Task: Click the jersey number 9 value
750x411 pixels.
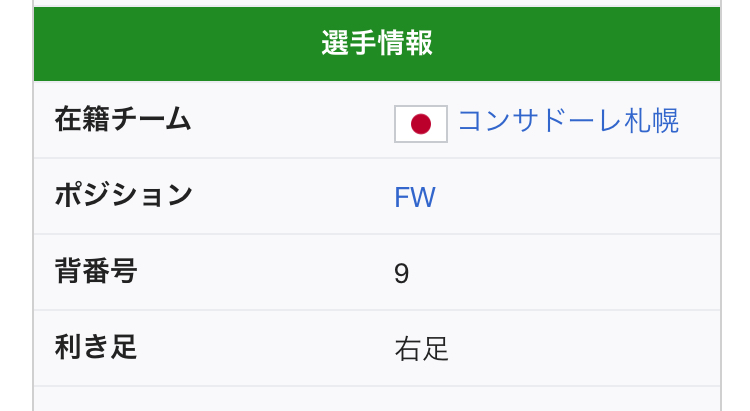Action: 402,273
